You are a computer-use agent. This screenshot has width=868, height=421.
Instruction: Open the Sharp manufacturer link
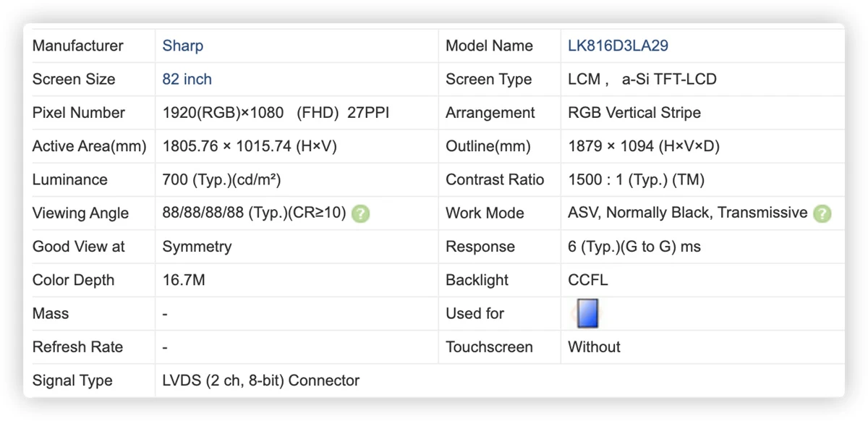click(182, 46)
